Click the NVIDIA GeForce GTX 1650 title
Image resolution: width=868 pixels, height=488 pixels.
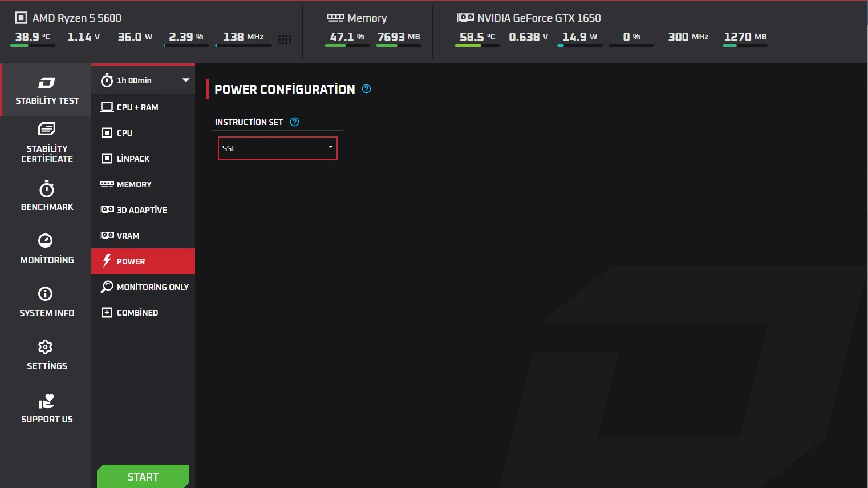point(539,18)
